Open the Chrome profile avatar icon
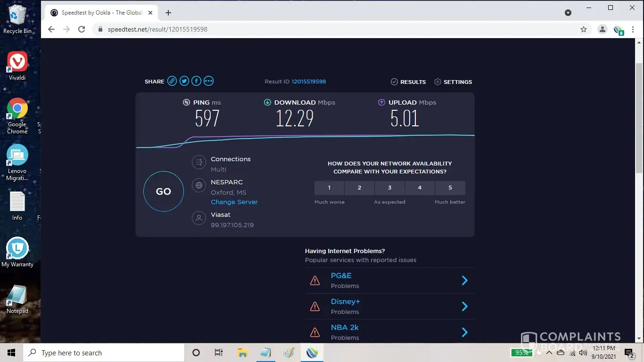The width and height of the screenshot is (644, 362). point(602,29)
